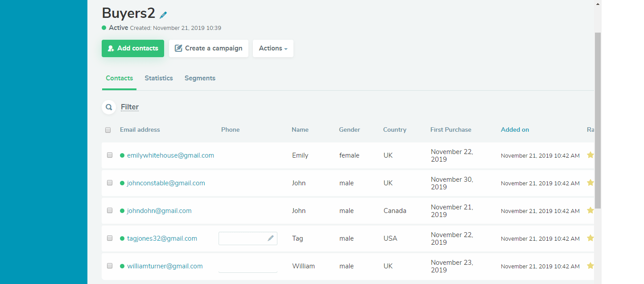Click the magnifier search icon next to Filter

tap(109, 107)
